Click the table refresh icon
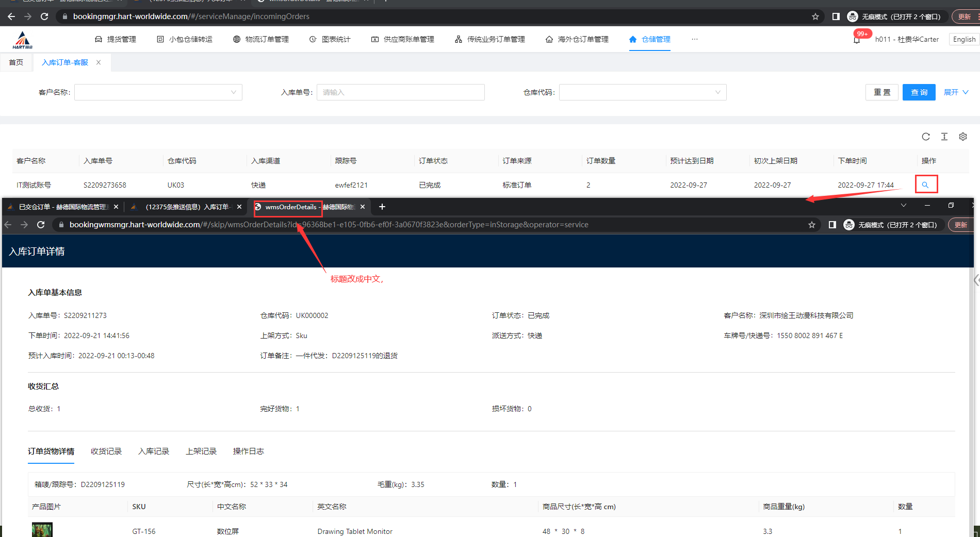The height and width of the screenshot is (537, 980). [926, 137]
